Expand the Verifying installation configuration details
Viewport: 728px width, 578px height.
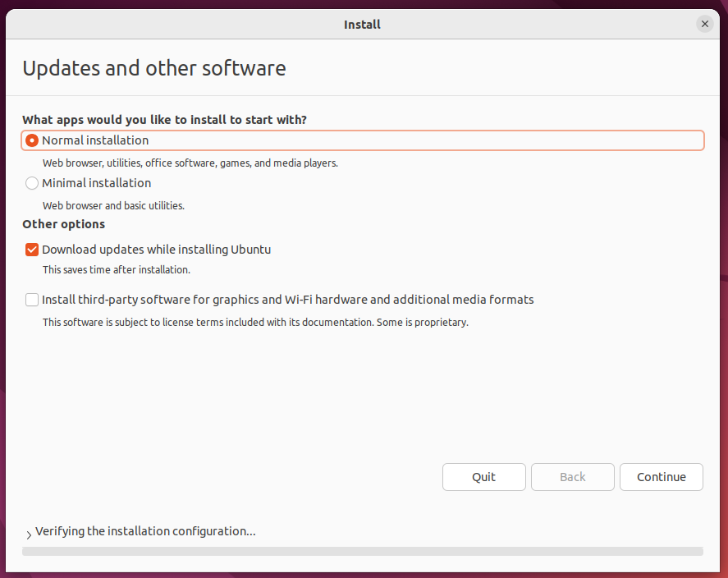29,534
